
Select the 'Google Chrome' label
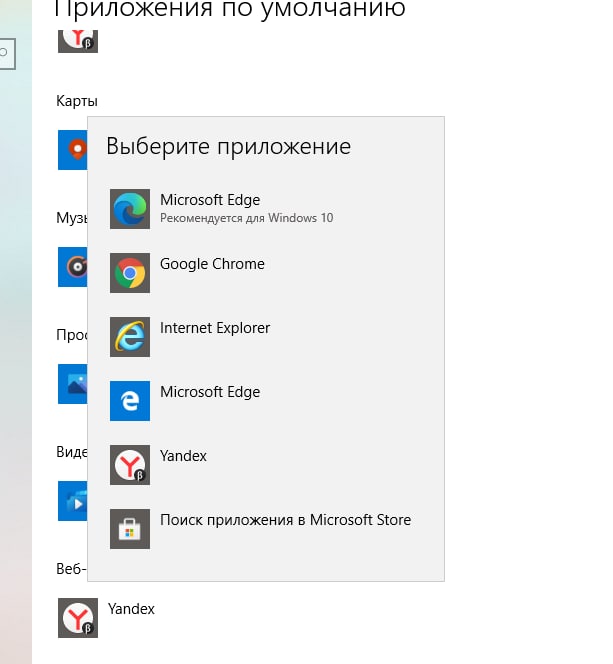(x=212, y=264)
